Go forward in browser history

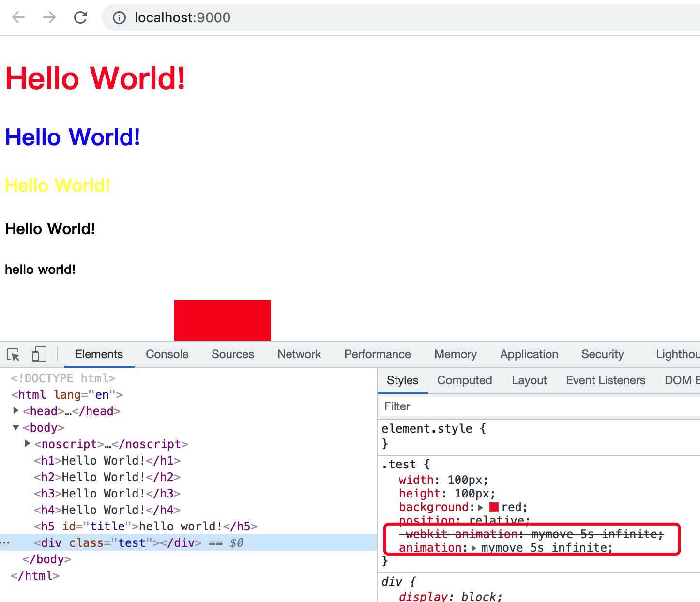click(49, 17)
